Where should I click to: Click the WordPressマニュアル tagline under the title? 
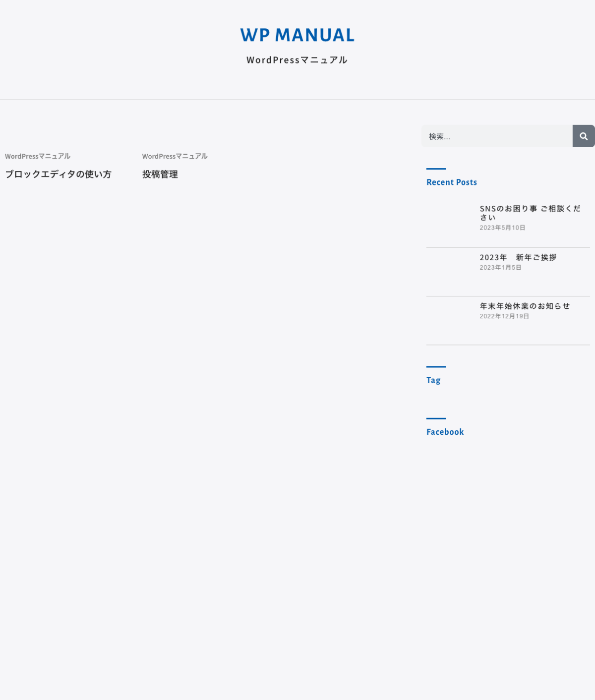click(297, 60)
